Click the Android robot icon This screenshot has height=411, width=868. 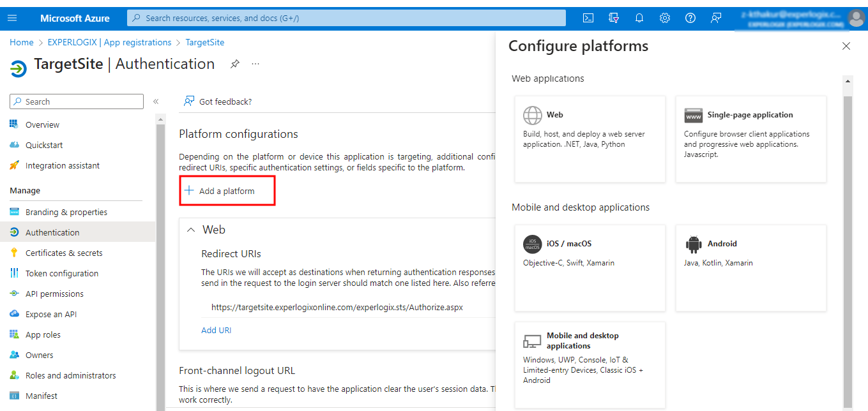coord(694,244)
